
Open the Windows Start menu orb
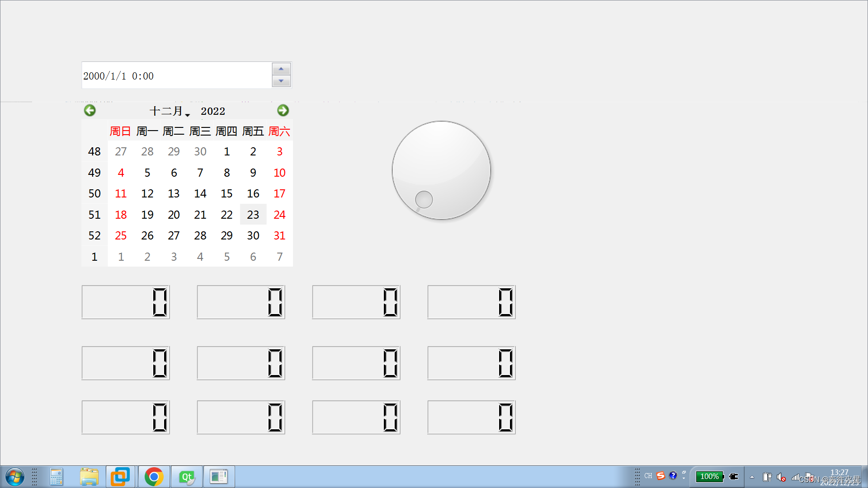click(x=14, y=477)
